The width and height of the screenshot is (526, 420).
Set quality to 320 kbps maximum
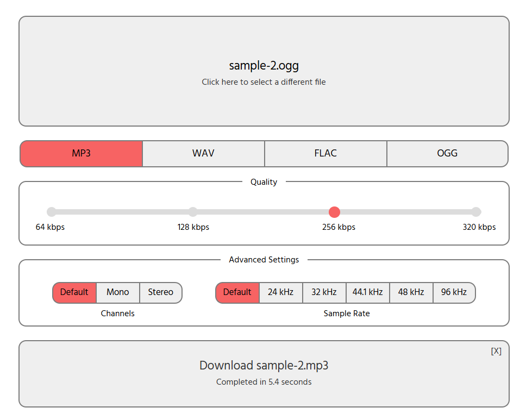tap(476, 212)
